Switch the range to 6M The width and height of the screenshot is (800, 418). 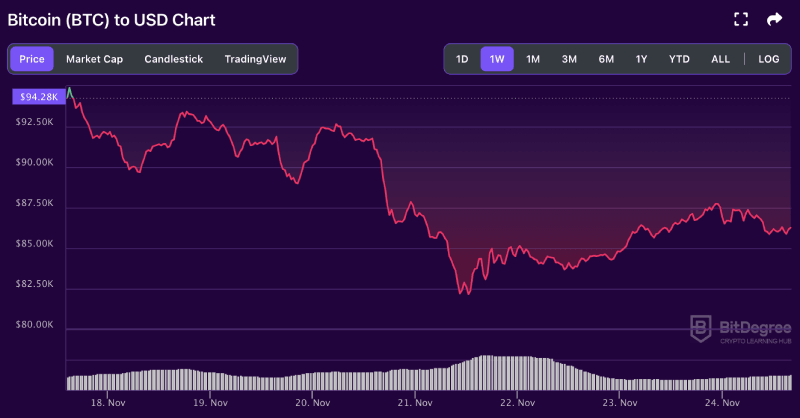(x=606, y=59)
